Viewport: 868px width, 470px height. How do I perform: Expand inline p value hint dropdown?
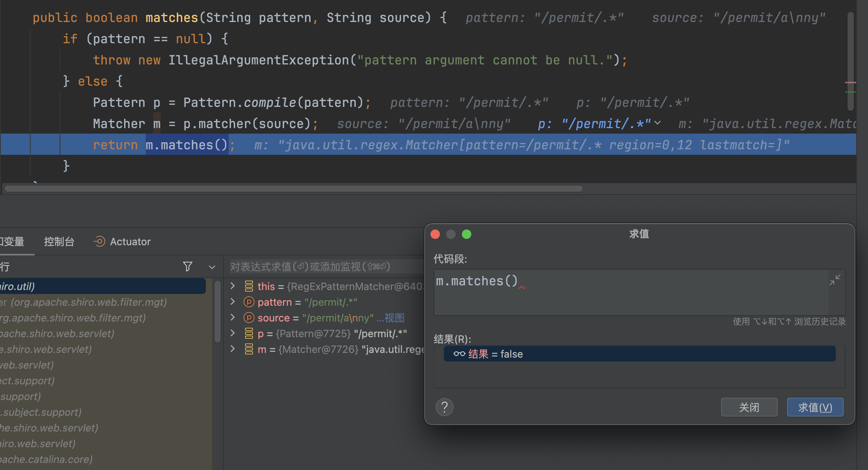pos(658,123)
